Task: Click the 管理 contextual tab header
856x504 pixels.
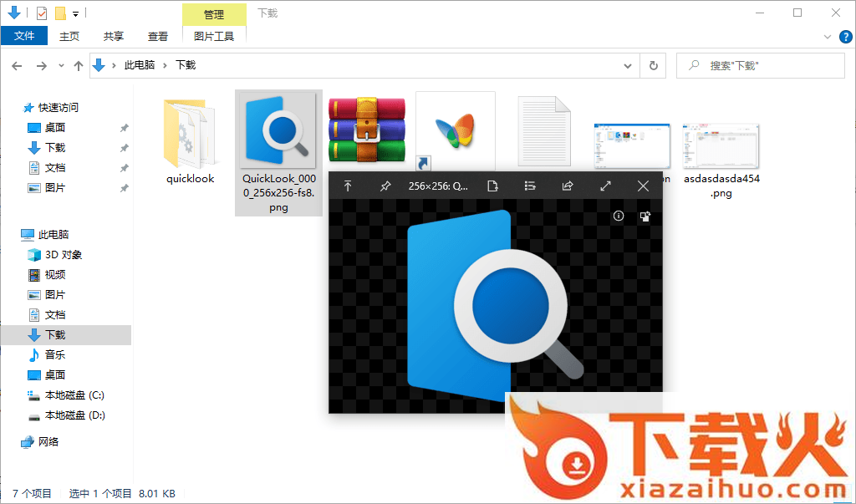Action: tap(214, 14)
